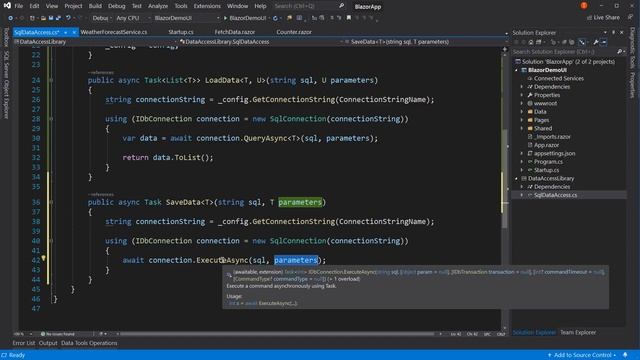
Task: Click the Navigate Backward toolbar icon
Action: click(10, 18)
